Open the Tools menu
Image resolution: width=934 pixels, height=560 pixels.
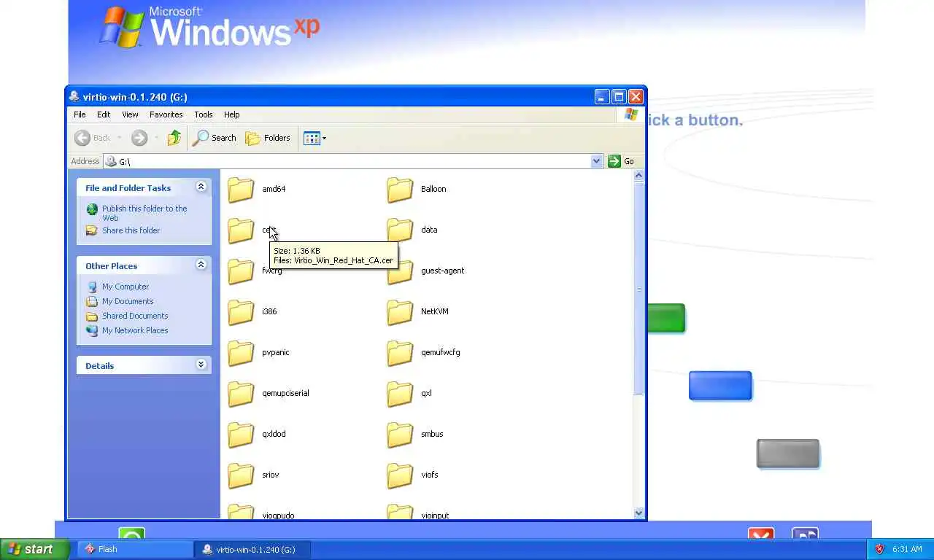(x=204, y=114)
